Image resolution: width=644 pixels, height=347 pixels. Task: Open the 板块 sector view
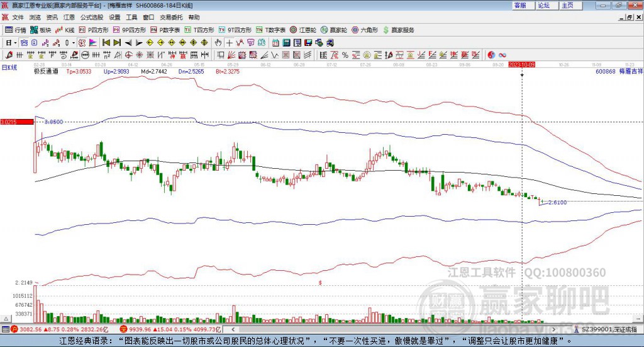[x=40, y=30]
